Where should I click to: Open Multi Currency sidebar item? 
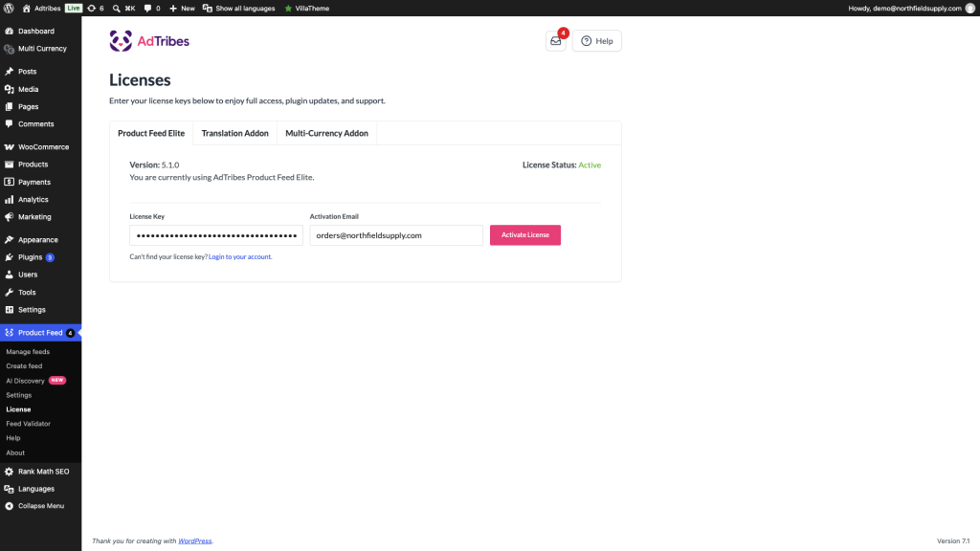point(40,48)
